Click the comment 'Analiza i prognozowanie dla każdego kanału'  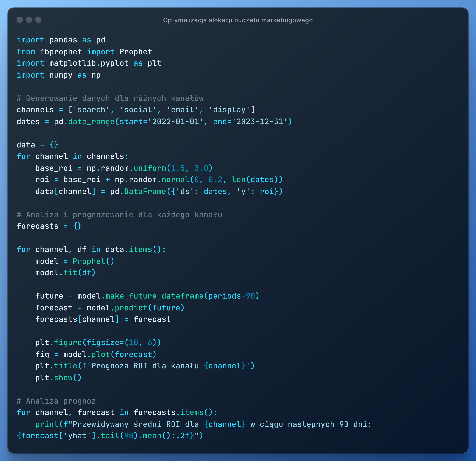(119, 215)
